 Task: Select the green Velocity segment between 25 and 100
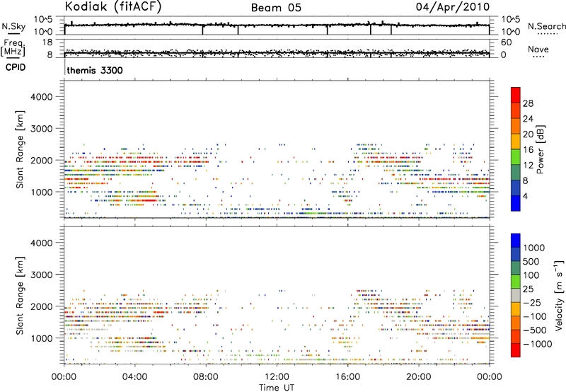coord(516,282)
